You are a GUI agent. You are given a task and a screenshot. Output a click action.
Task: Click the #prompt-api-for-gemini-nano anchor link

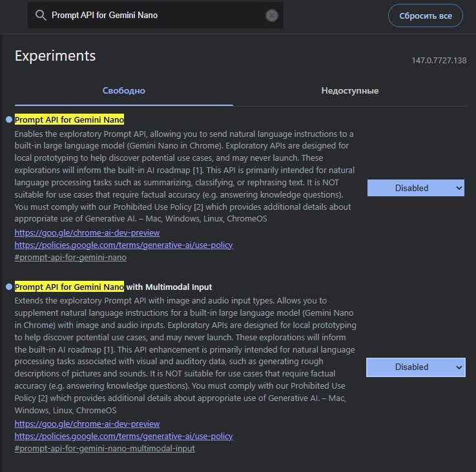click(70, 258)
